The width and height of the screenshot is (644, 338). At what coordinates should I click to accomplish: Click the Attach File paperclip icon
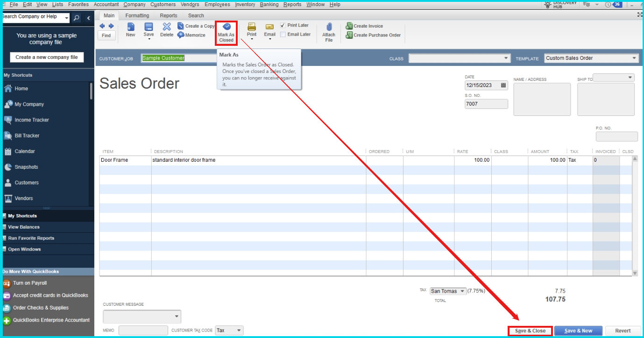point(329,27)
